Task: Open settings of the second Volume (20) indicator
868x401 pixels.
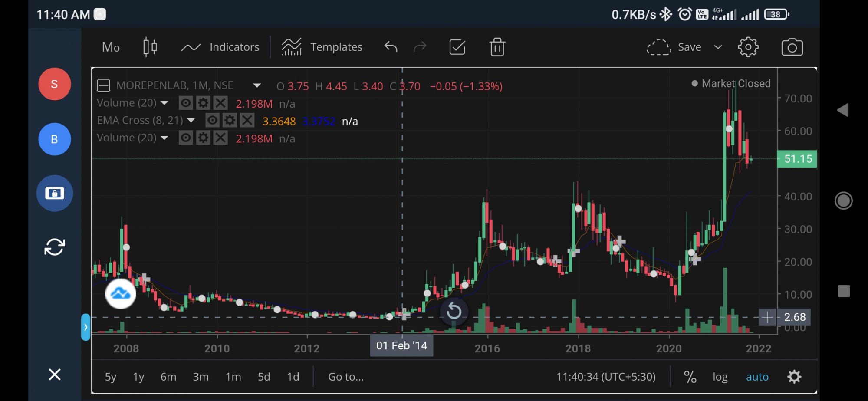Action: click(x=203, y=138)
